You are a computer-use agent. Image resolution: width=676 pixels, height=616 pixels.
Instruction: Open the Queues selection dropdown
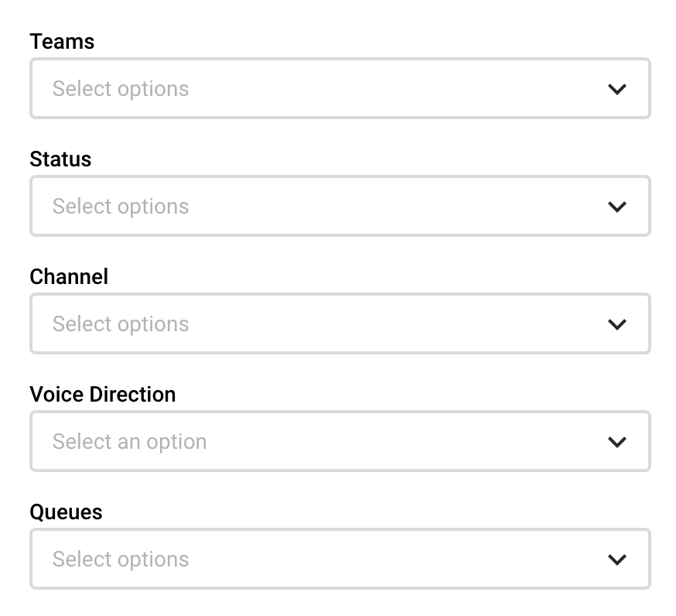(x=340, y=559)
